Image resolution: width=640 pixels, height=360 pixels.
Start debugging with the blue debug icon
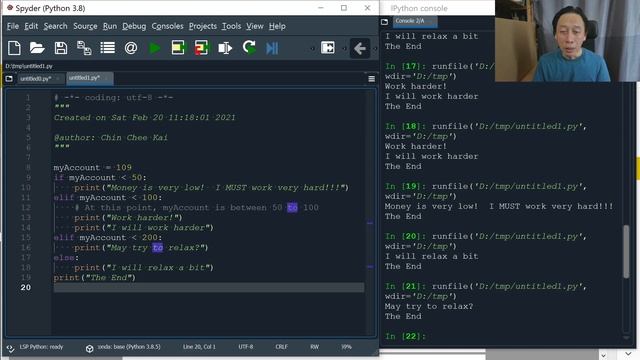pos(272,48)
